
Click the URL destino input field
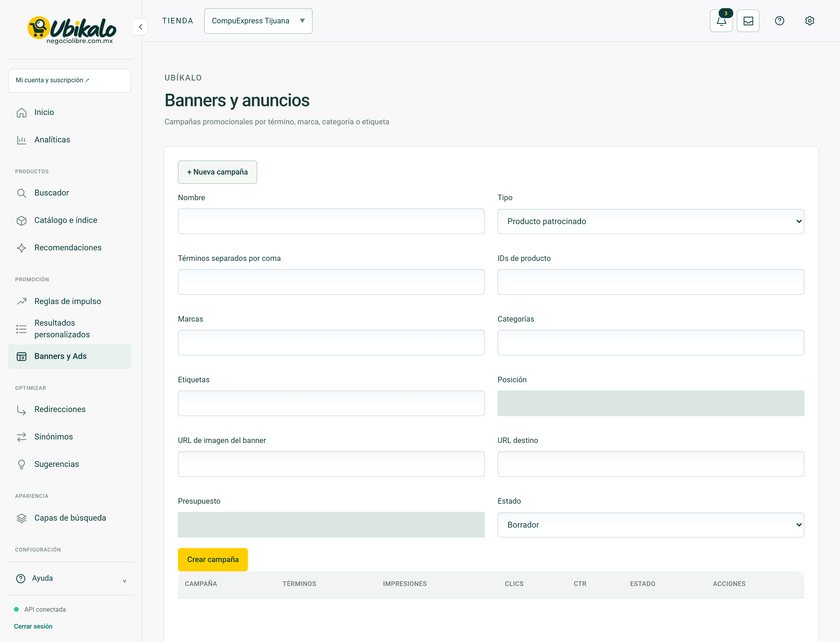[x=650, y=464]
